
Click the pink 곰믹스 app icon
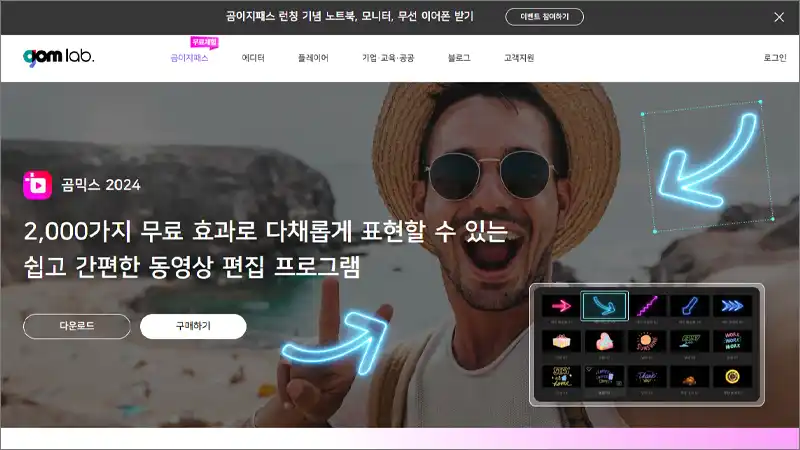click(37, 185)
